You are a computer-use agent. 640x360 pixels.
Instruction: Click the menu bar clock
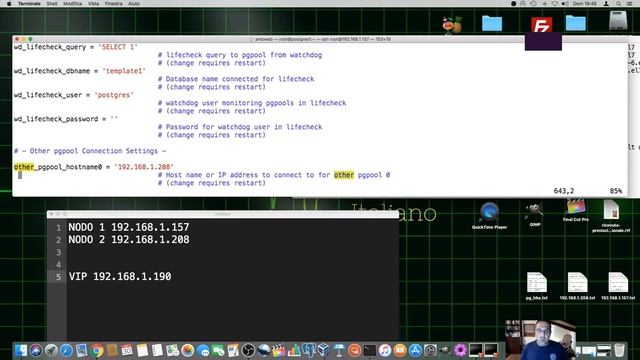(584, 3)
